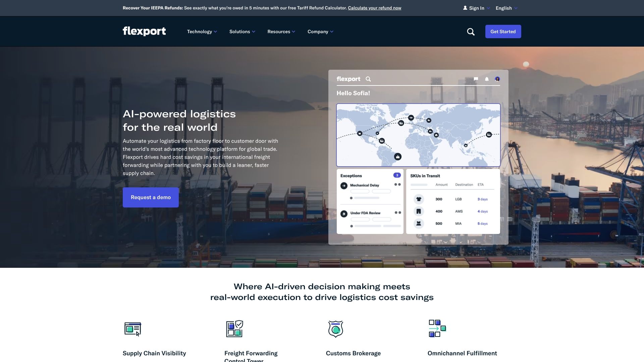
Task: Expand the Company menu
Action: pyautogui.click(x=320, y=32)
